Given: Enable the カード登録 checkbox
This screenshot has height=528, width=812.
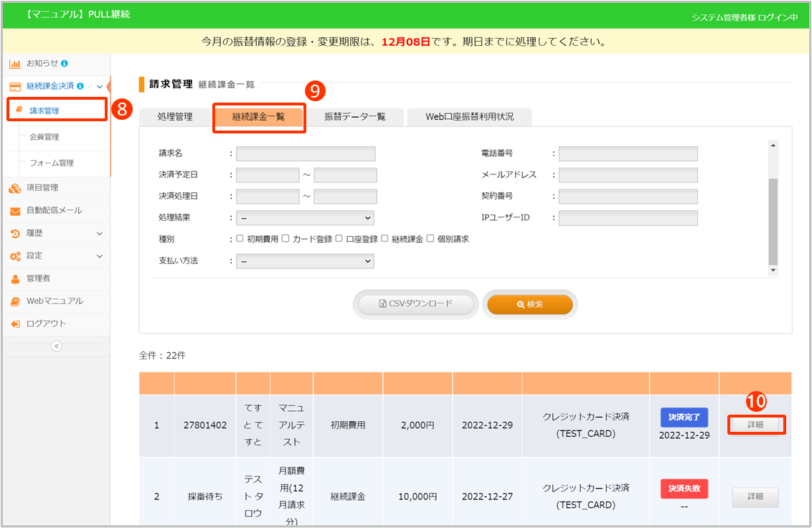Looking at the screenshot, I should point(285,239).
